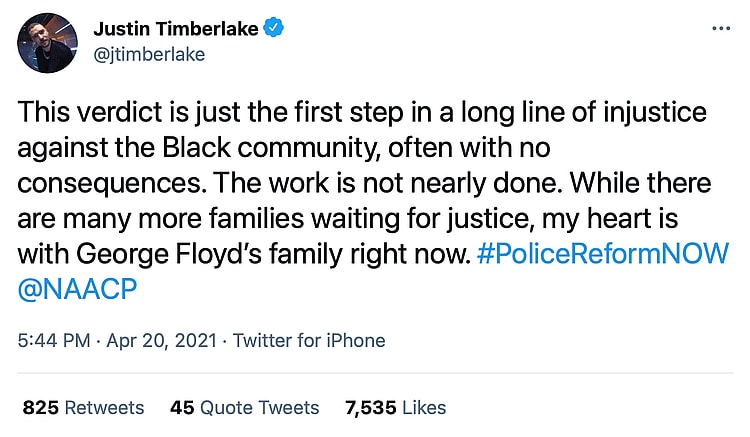Click the 7,535 count before Likes

click(x=372, y=407)
